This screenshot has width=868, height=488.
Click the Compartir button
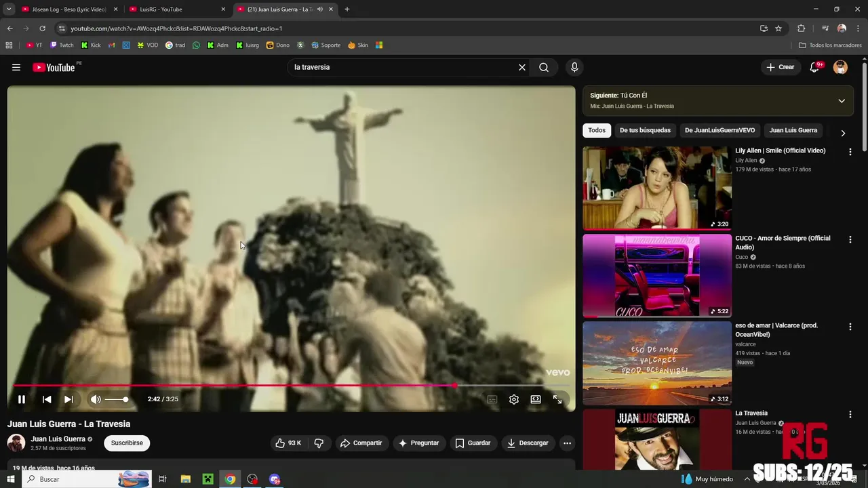click(x=361, y=443)
